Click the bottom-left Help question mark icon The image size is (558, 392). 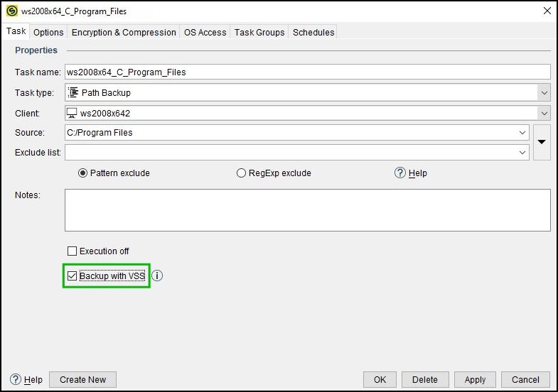click(x=16, y=379)
